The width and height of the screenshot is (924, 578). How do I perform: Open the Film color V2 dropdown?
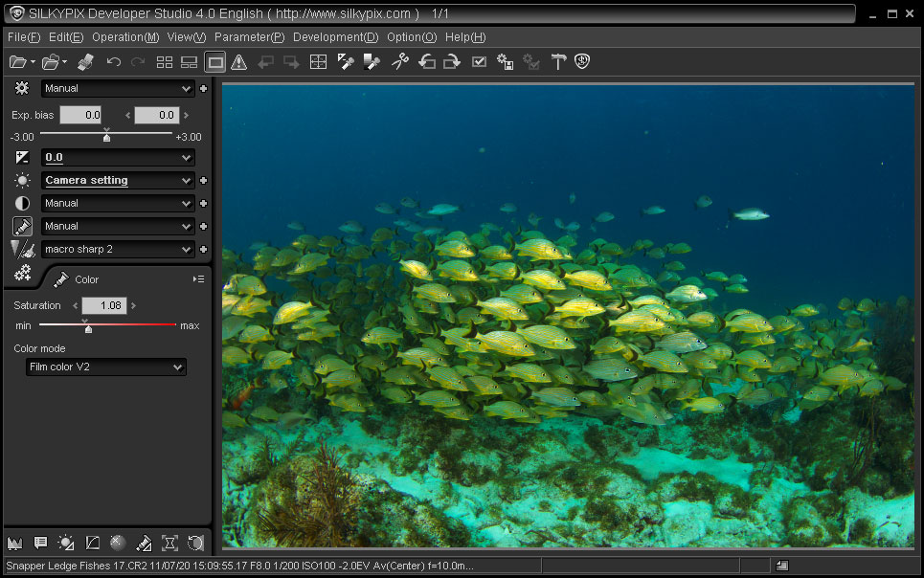[x=105, y=367]
